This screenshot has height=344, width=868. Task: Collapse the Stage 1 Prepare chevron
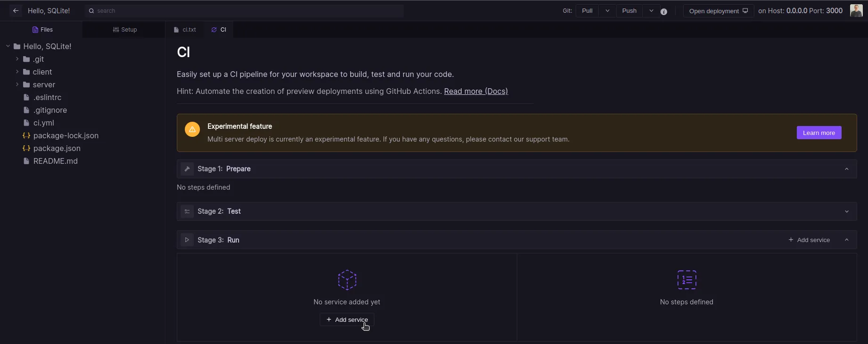tap(847, 169)
